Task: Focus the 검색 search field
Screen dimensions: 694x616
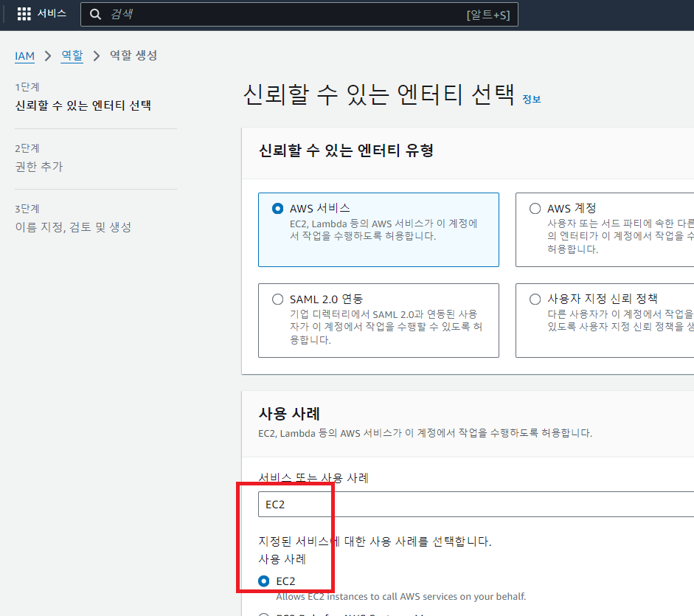Action: [299, 14]
